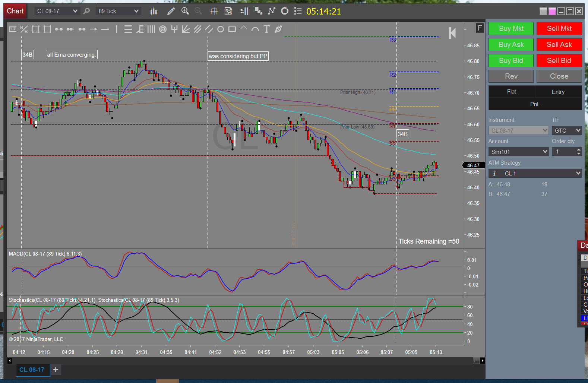Open the Instrument CL 08-17 combo box
Screen dimensions: 588x383
(x=518, y=130)
